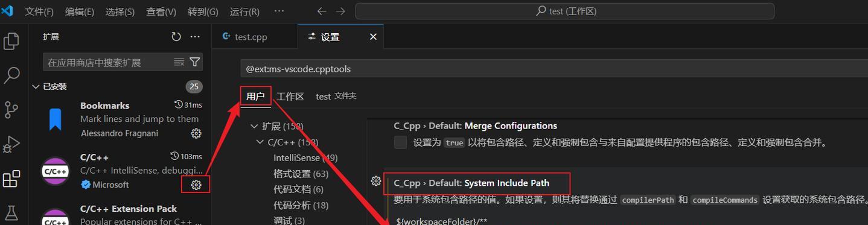Viewport: 868px width, 225px height.
Task: Open the Run and Debug view
Action: coord(11,145)
